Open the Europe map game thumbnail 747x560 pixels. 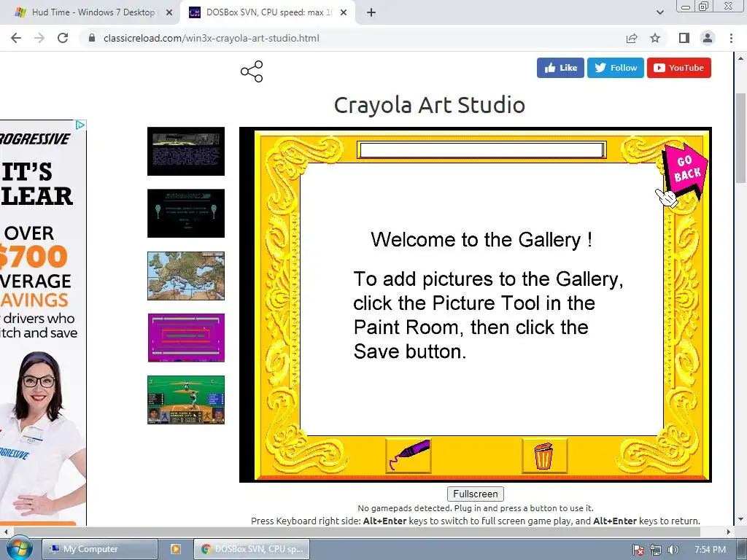tap(186, 276)
